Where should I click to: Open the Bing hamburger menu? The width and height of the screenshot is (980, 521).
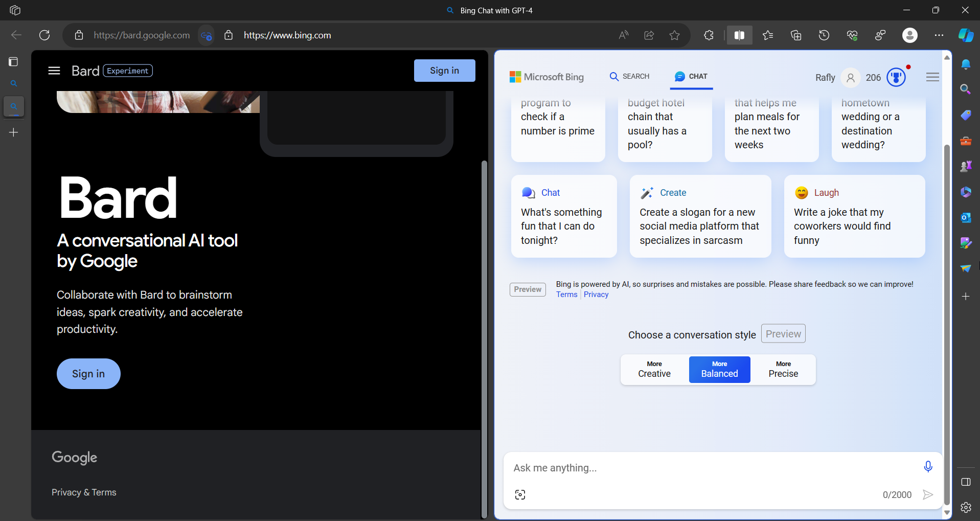932,77
